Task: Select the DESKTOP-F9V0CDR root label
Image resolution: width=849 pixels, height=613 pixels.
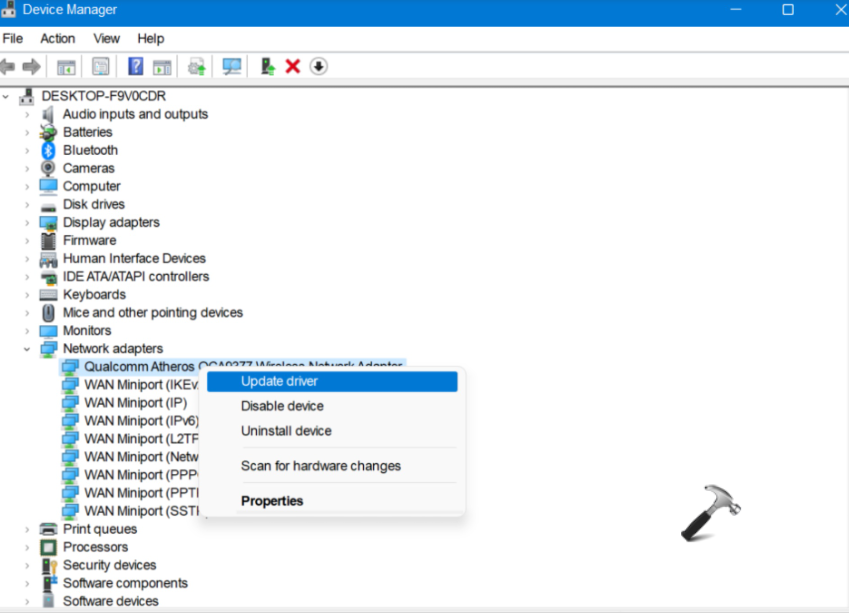Action: (103, 96)
